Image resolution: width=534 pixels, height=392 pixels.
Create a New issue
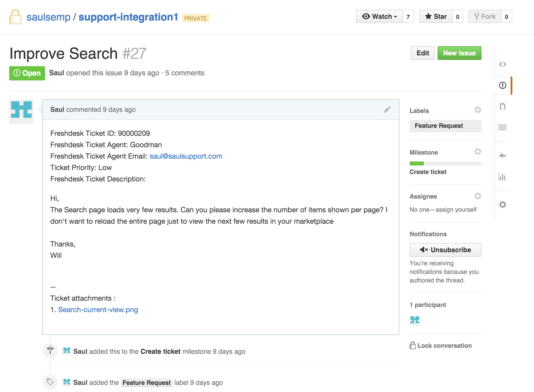tap(460, 53)
